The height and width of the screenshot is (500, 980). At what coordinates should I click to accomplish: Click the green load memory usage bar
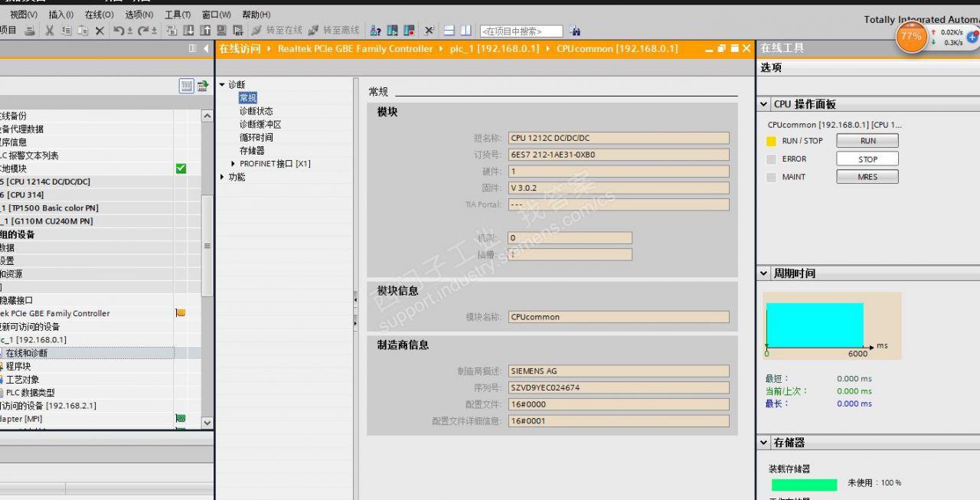(x=804, y=485)
